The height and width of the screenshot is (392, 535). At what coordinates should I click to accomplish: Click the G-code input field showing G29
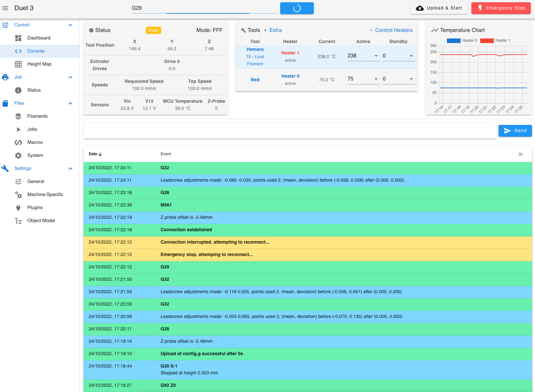pos(205,8)
